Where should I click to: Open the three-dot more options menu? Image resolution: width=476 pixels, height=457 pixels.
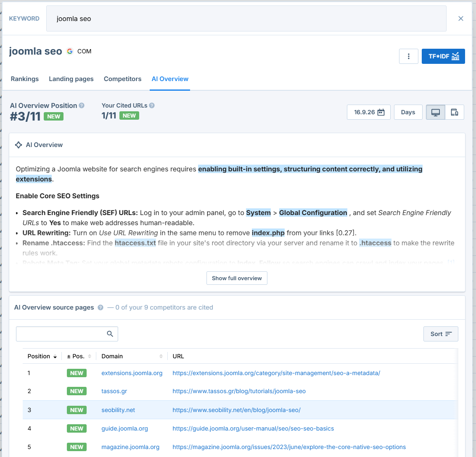point(409,56)
